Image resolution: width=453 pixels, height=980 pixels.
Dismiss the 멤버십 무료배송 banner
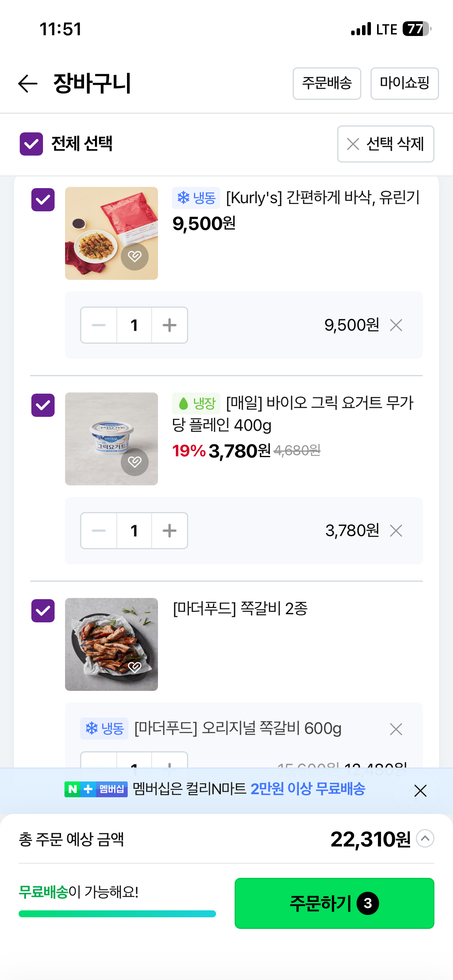[x=420, y=790]
